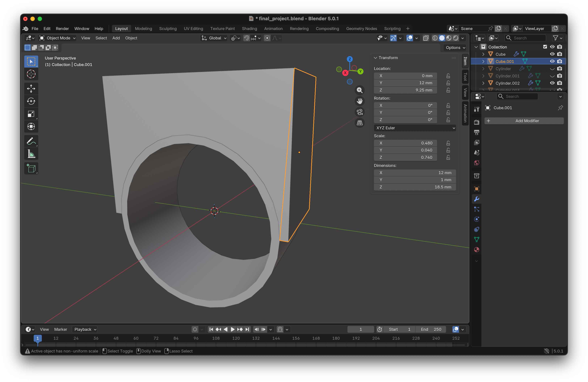Open the Render menu
The height and width of the screenshot is (382, 588).
(x=62, y=29)
